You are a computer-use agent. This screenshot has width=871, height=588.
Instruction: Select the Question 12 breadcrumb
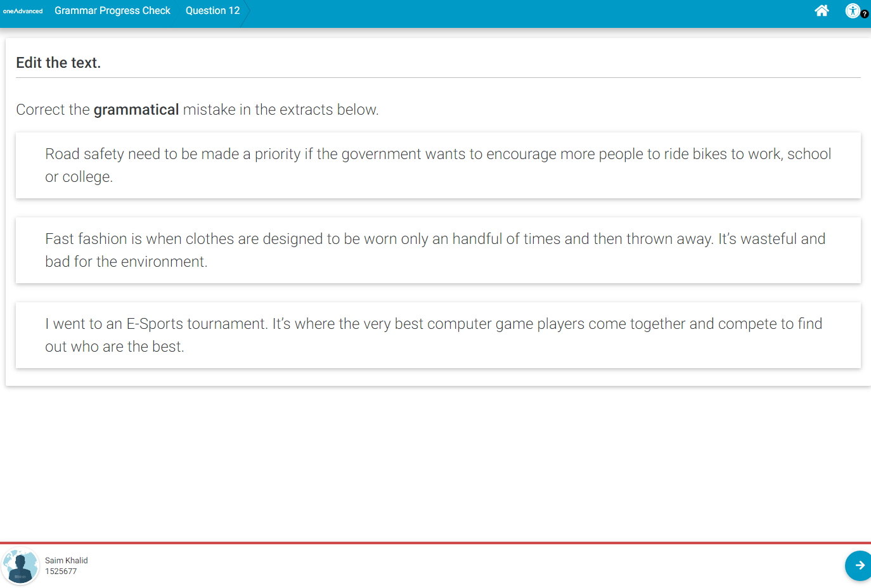(212, 11)
